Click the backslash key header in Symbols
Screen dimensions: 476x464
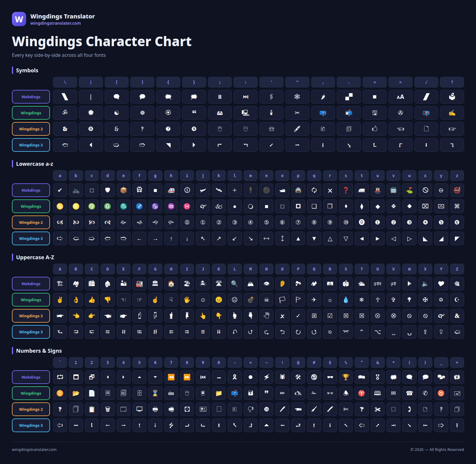[x=65, y=82]
